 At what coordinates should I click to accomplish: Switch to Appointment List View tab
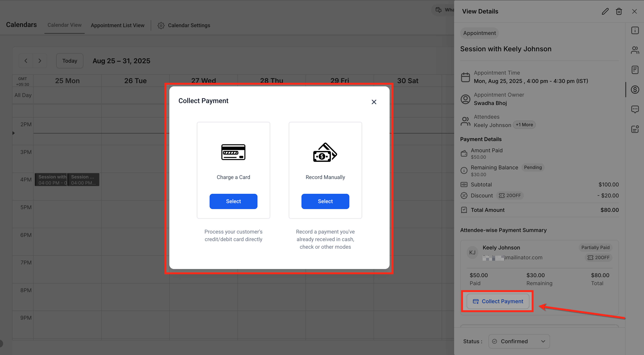(118, 25)
